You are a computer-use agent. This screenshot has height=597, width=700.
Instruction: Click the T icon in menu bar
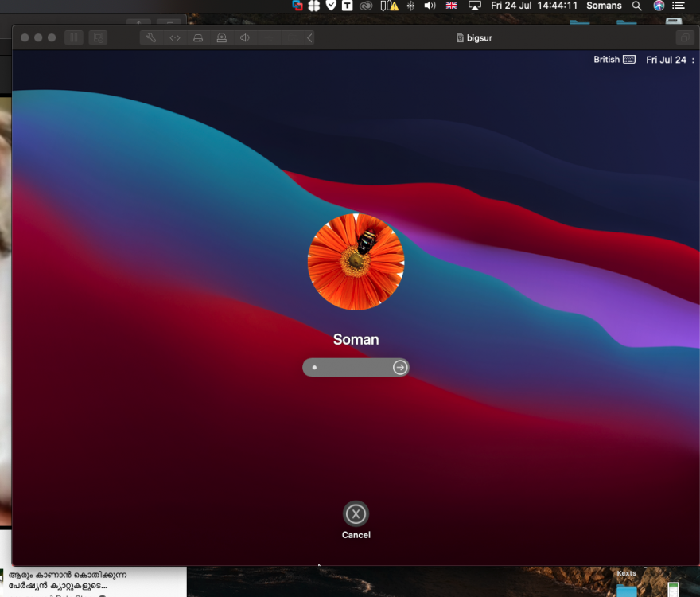[x=348, y=6]
